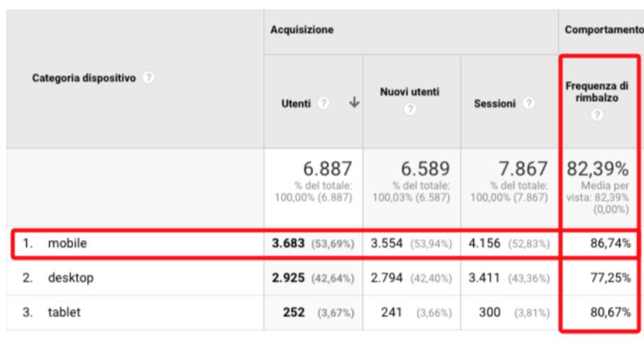Image resolution: width=644 pixels, height=340 pixels.
Task: Sort by Utenti column header
Action: [x=296, y=104]
